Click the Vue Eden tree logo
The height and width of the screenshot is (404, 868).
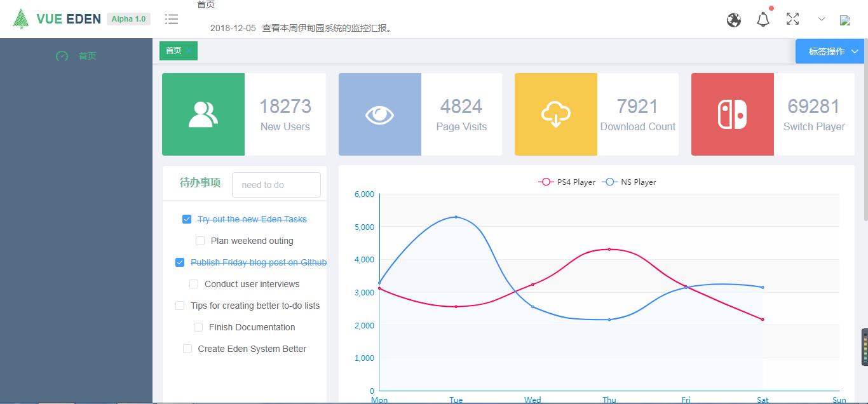coord(21,18)
